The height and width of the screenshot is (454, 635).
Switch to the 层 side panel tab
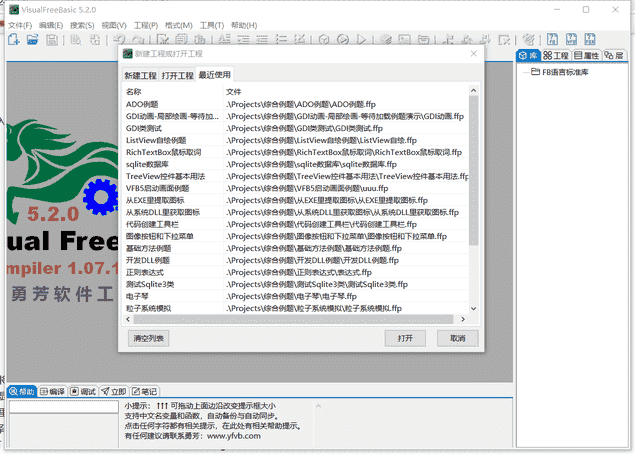(x=614, y=55)
